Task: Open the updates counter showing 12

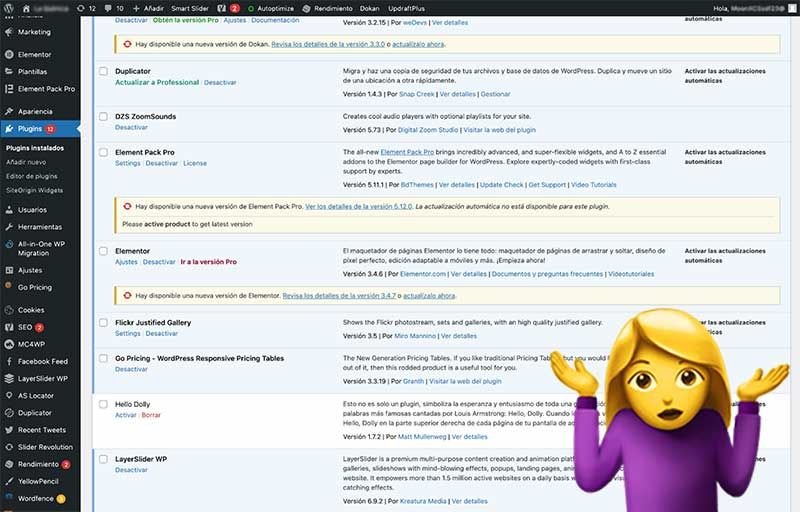Action: pos(86,8)
